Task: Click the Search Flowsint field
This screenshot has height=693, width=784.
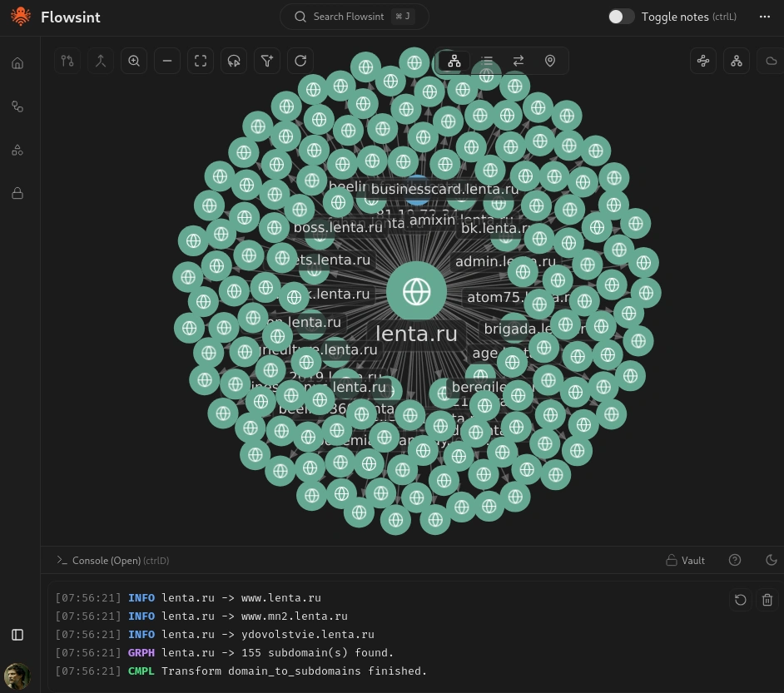Action: (x=354, y=17)
